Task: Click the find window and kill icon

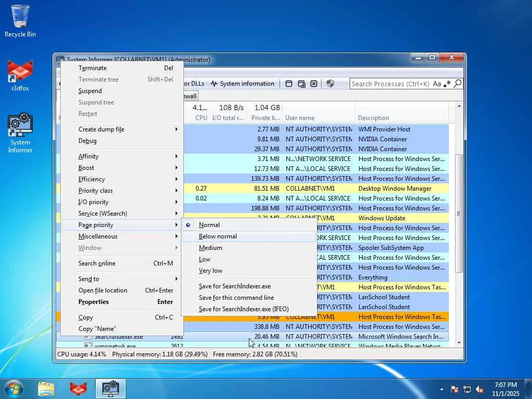Action: coord(314,84)
